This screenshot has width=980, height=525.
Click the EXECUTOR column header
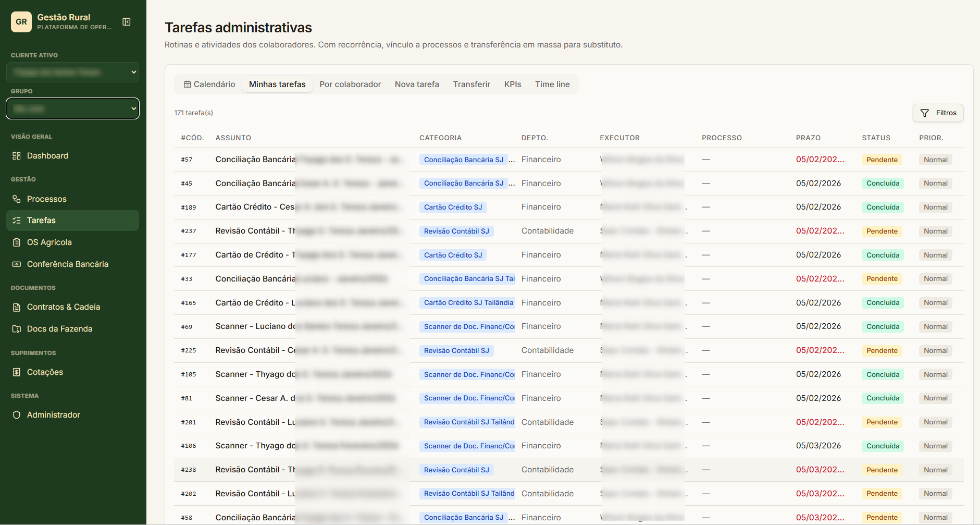619,138
